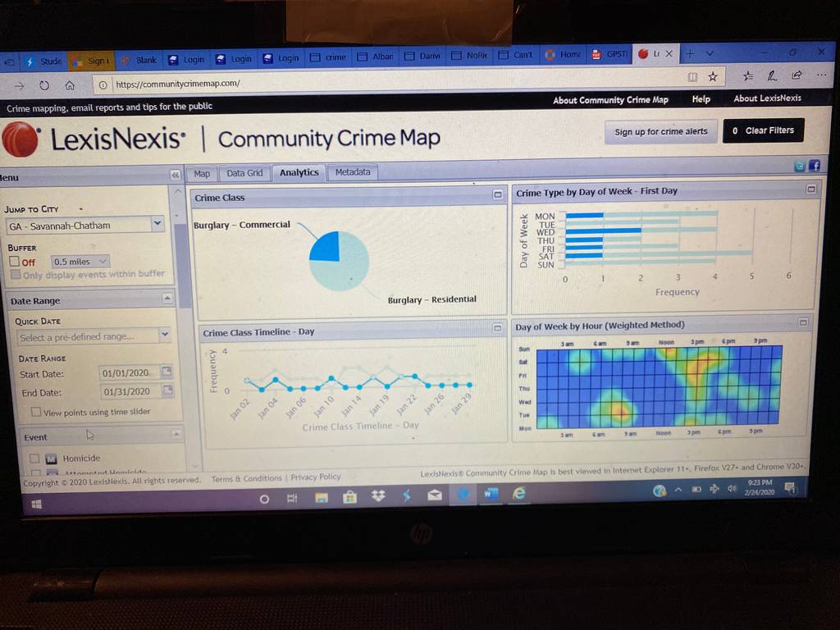Switch to the Data Grid tab
This screenshot has height=630, width=840.
(x=244, y=173)
